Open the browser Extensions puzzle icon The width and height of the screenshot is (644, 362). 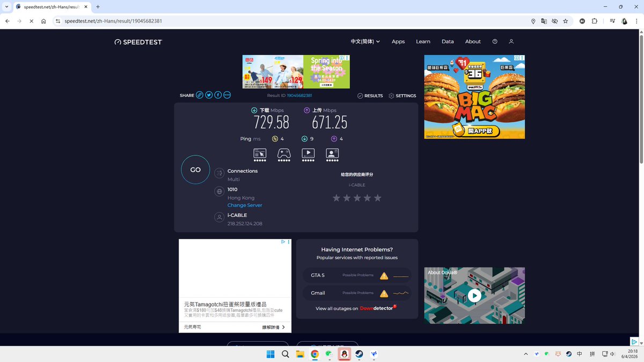595,21
